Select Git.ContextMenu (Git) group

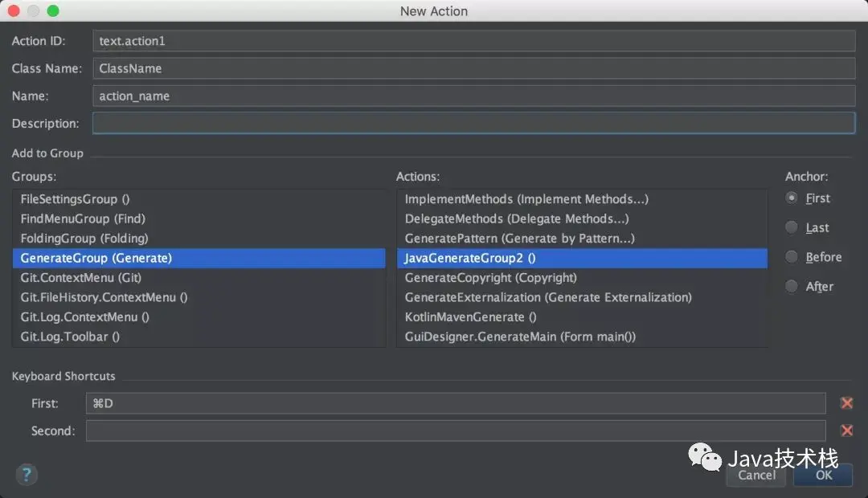[81, 278]
